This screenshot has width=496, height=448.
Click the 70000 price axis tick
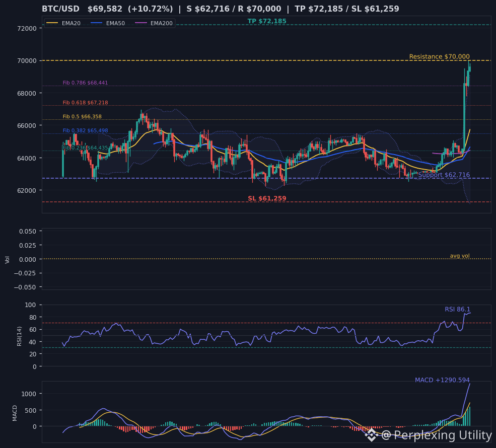pyautogui.click(x=27, y=61)
